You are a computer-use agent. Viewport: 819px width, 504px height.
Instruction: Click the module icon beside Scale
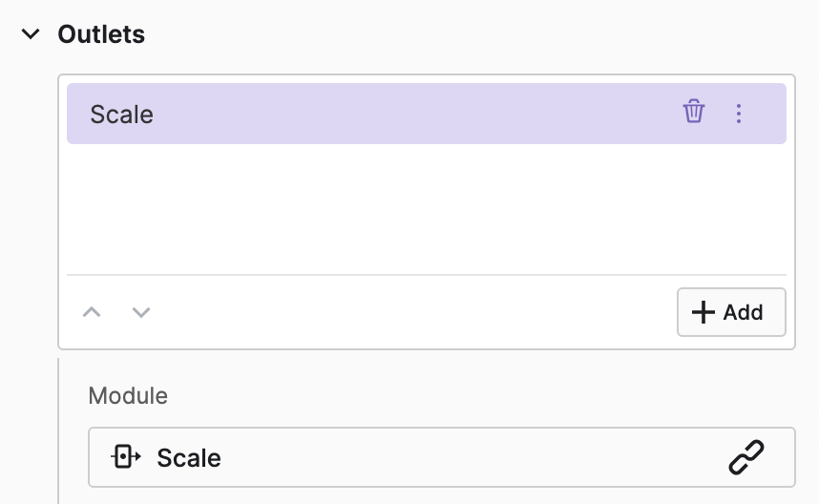[126, 457]
